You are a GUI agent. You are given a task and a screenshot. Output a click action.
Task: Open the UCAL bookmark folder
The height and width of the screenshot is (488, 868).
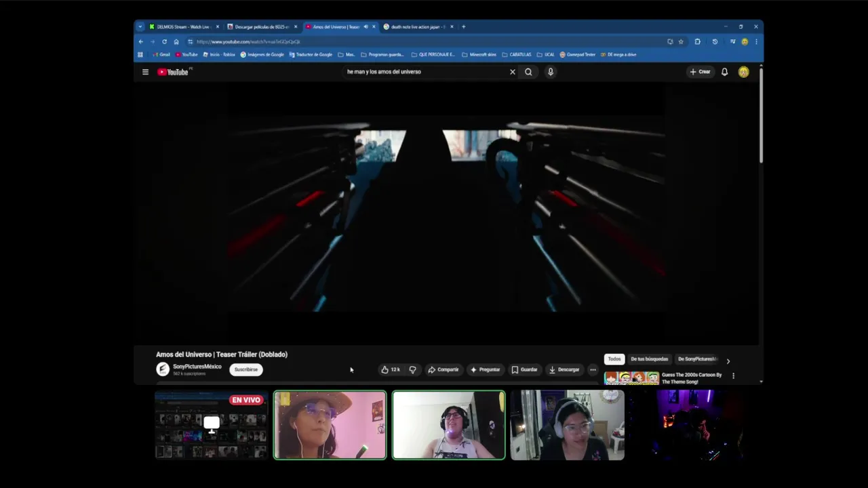[x=545, y=54]
